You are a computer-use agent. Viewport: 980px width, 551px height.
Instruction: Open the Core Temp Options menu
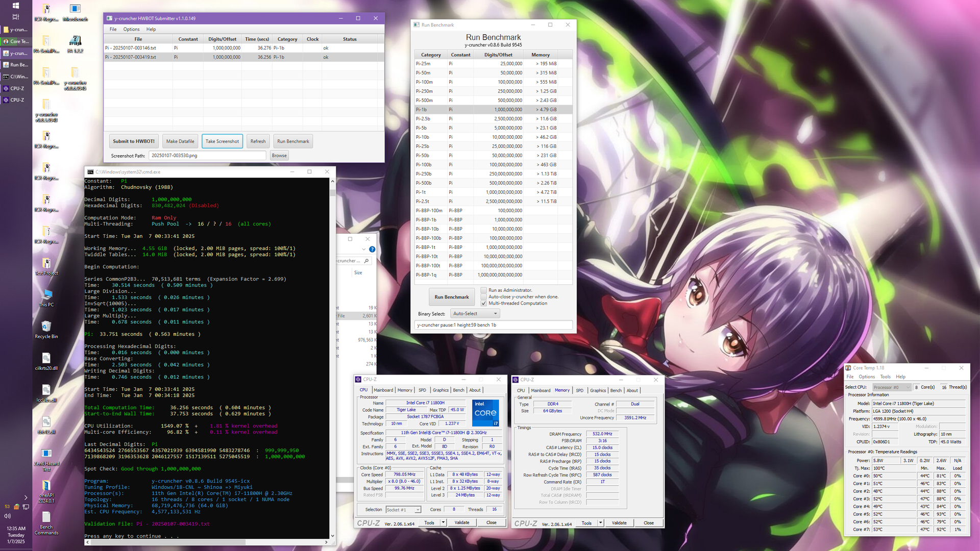867,377
